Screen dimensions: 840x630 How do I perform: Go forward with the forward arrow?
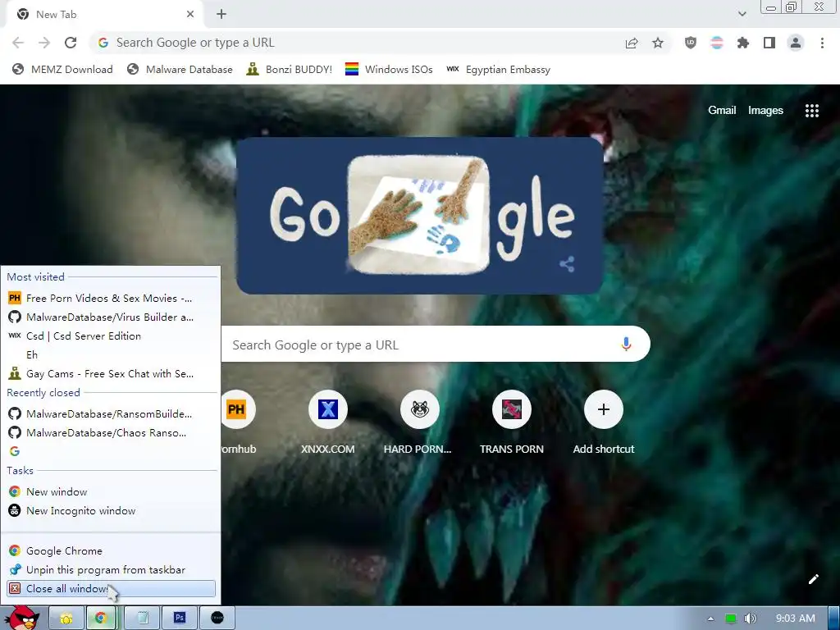point(44,43)
